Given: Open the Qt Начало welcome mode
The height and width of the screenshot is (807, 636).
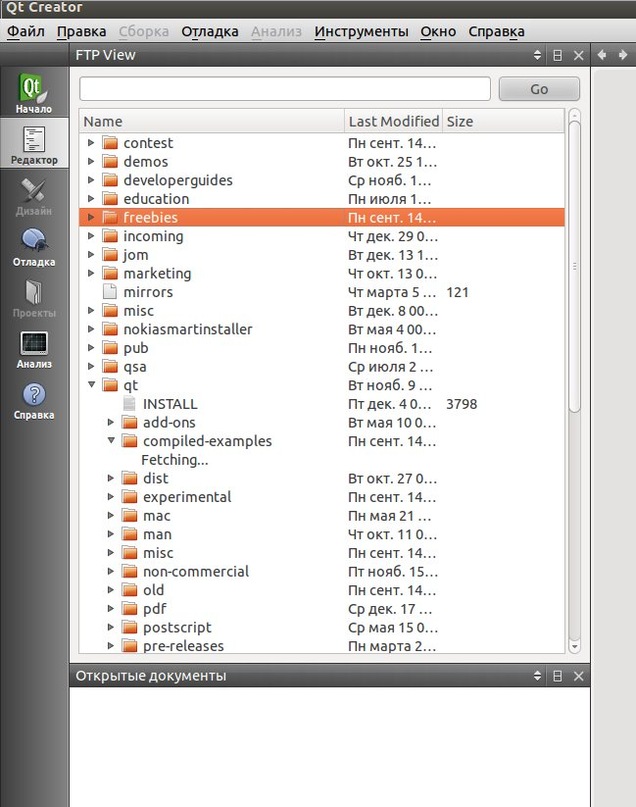Looking at the screenshot, I should click(x=34, y=93).
